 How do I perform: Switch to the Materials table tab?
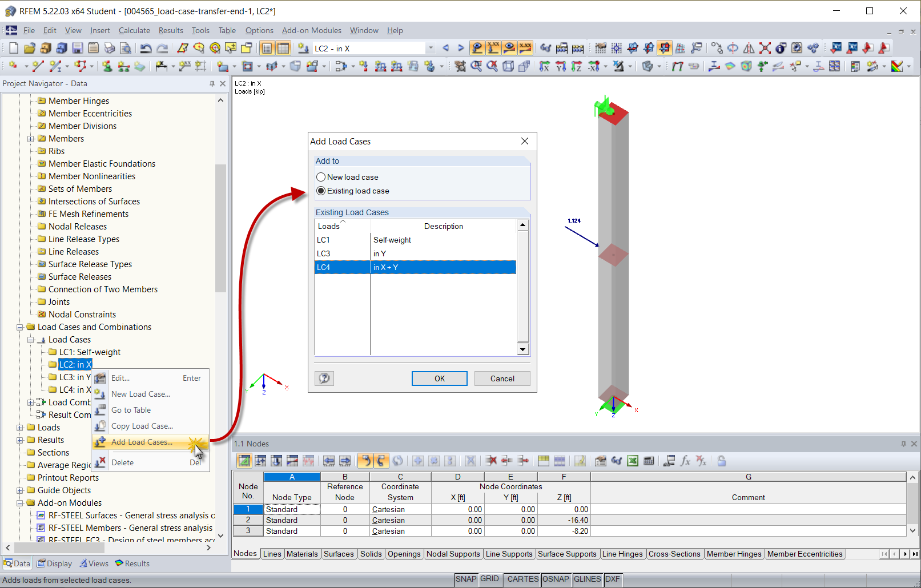pos(303,554)
